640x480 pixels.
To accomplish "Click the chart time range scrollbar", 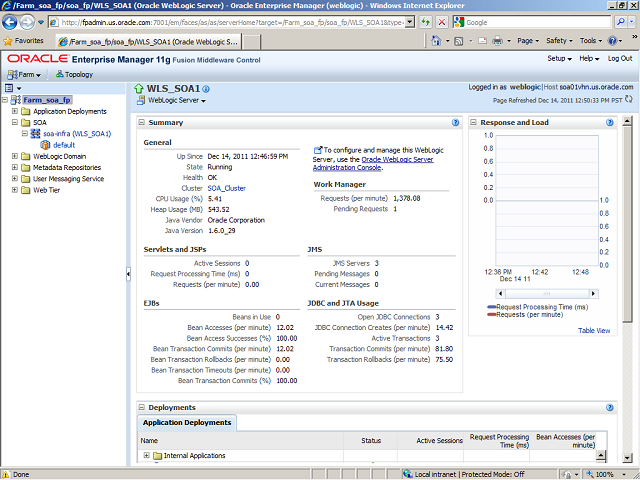I will point(544,294).
